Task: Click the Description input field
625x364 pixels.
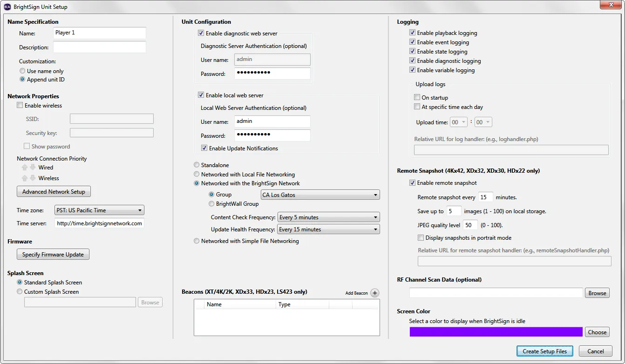Action: 100,47
